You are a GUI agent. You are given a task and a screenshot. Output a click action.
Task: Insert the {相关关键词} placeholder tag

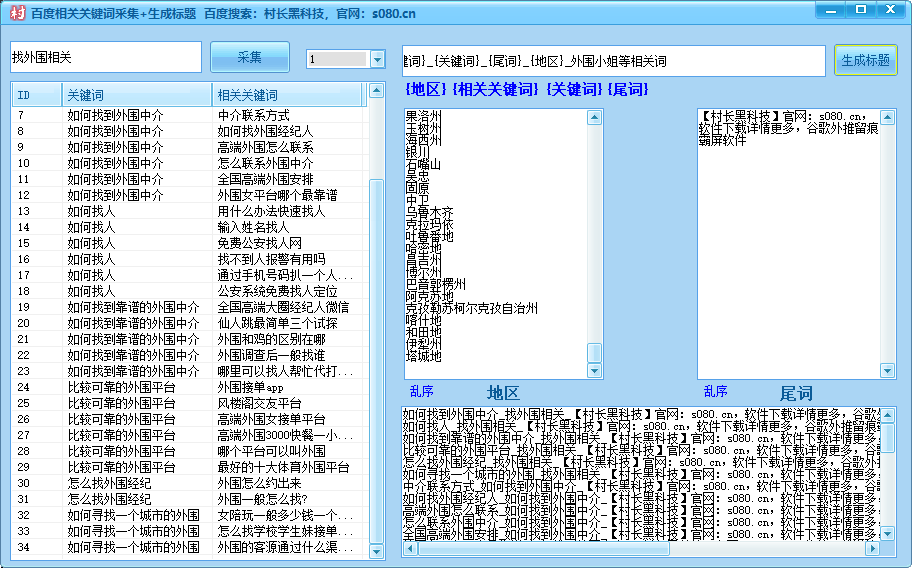496,89
